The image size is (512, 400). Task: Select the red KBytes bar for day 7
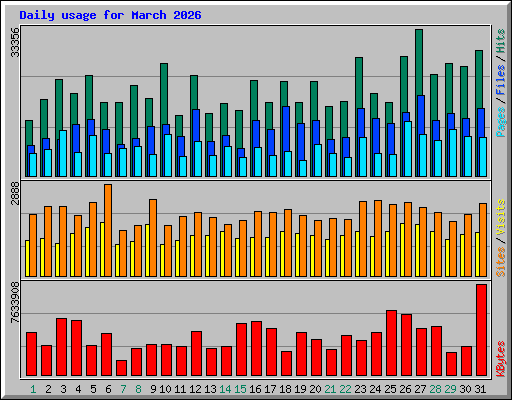click(121, 368)
